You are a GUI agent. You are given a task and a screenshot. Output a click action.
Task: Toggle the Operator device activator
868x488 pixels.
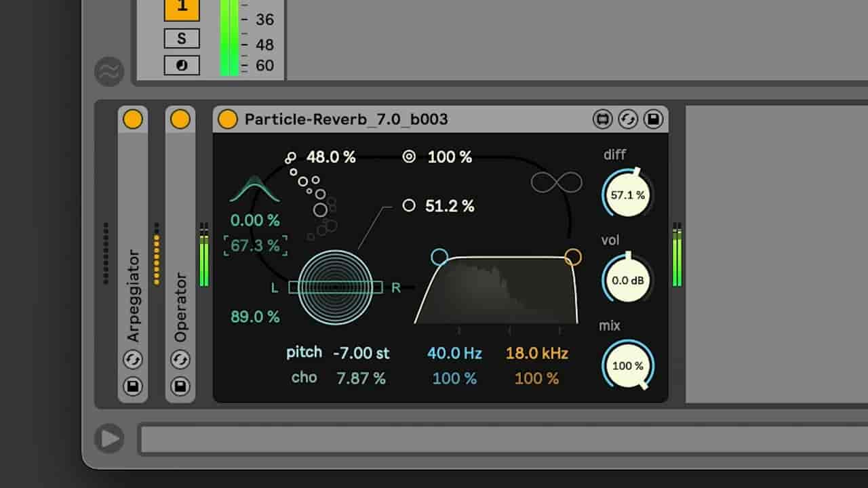click(x=180, y=119)
